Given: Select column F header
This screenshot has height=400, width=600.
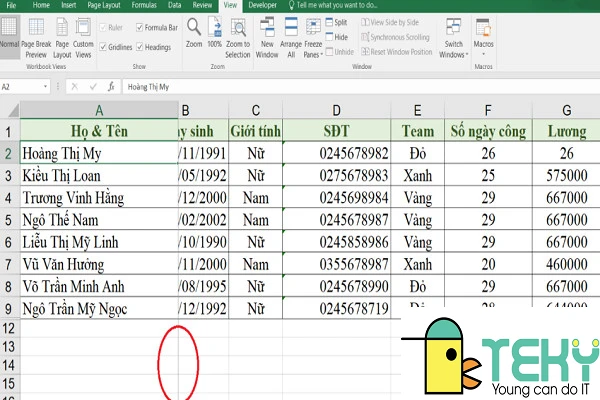Looking at the screenshot, I should [488, 110].
